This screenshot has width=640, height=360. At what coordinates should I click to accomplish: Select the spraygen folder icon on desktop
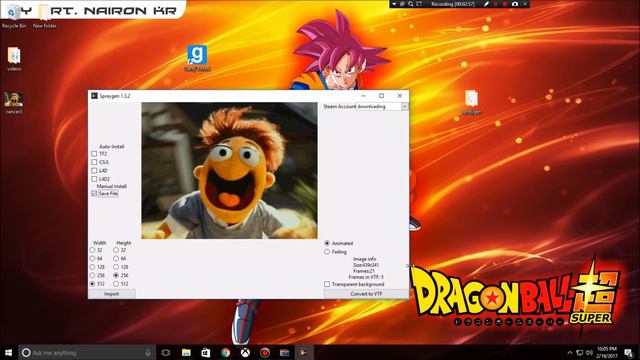[x=471, y=102]
